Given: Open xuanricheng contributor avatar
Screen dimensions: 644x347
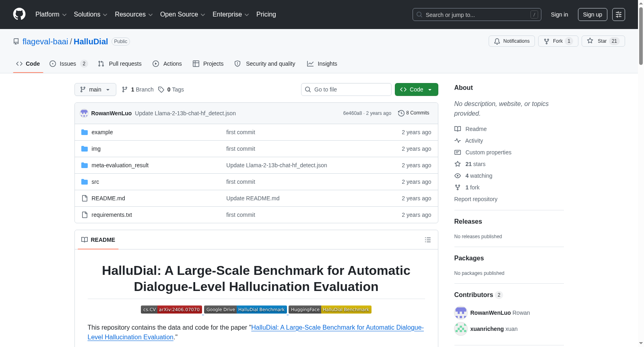Looking at the screenshot, I should tap(461, 329).
